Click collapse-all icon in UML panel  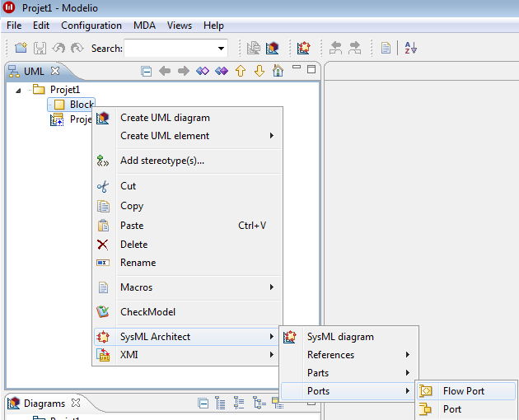147,71
